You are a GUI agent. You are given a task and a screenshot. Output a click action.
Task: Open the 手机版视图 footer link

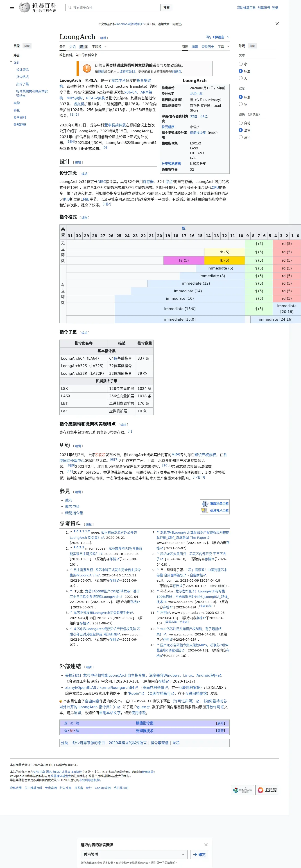coord(121,788)
